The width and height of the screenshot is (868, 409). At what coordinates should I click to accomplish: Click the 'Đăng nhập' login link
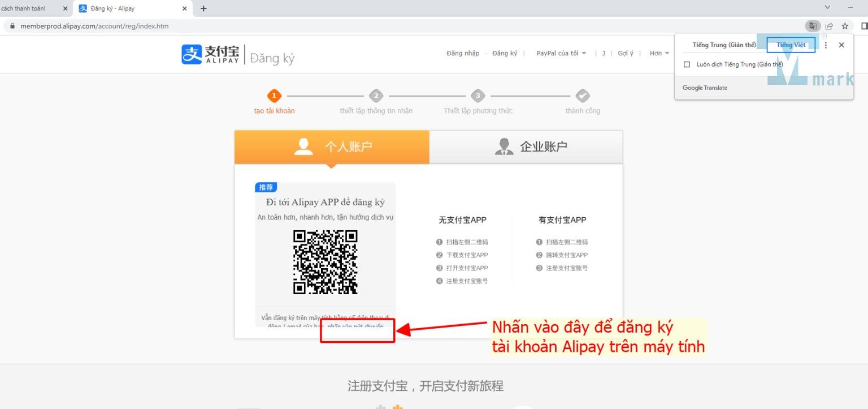(x=462, y=53)
